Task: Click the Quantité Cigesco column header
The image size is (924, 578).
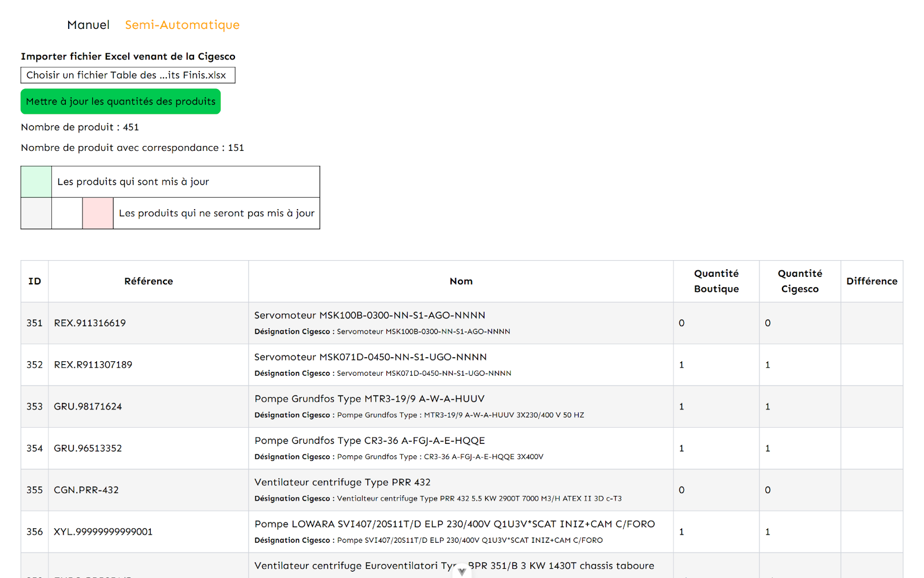Action: click(800, 281)
